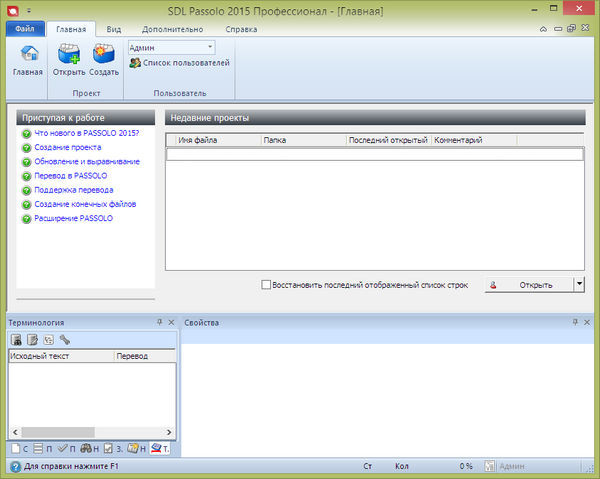Click first icon in Терминология toolbar
The width and height of the screenshot is (600, 479).
[x=16, y=340]
